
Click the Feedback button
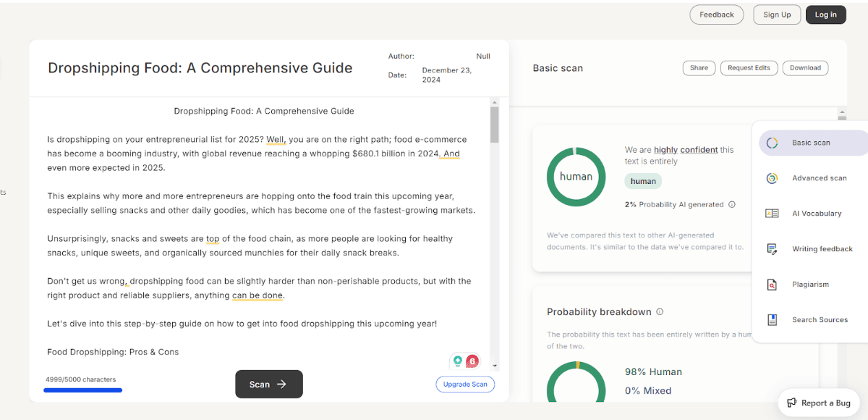pos(717,14)
